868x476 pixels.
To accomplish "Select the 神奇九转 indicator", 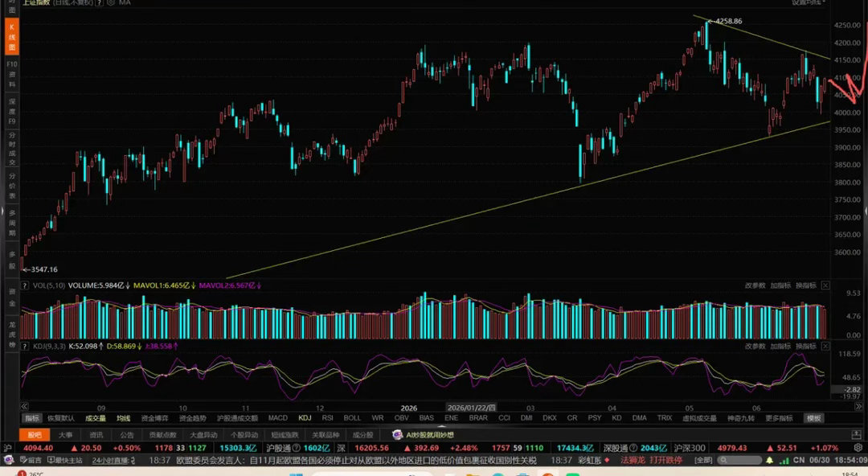I will (741, 418).
